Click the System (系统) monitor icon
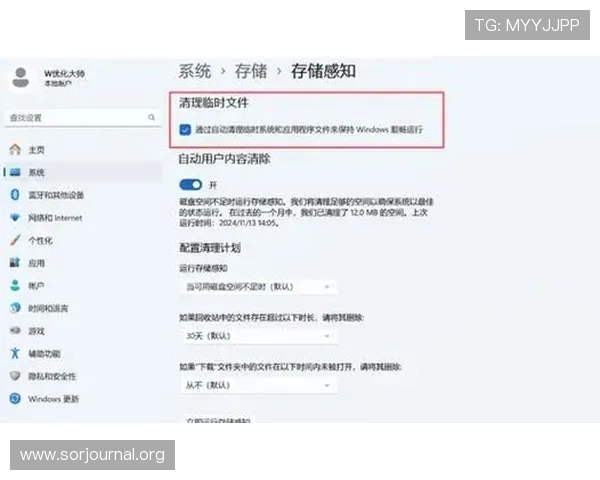 (15, 172)
